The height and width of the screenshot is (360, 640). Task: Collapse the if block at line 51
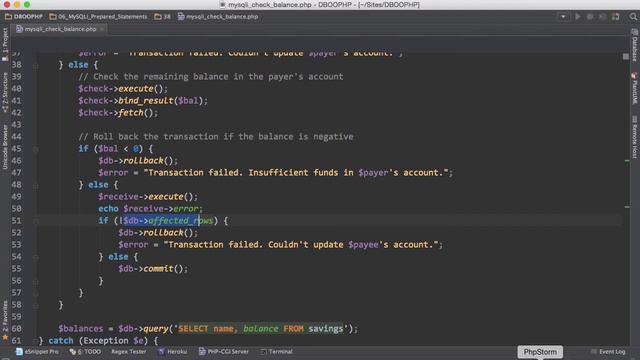[x=36, y=221]
